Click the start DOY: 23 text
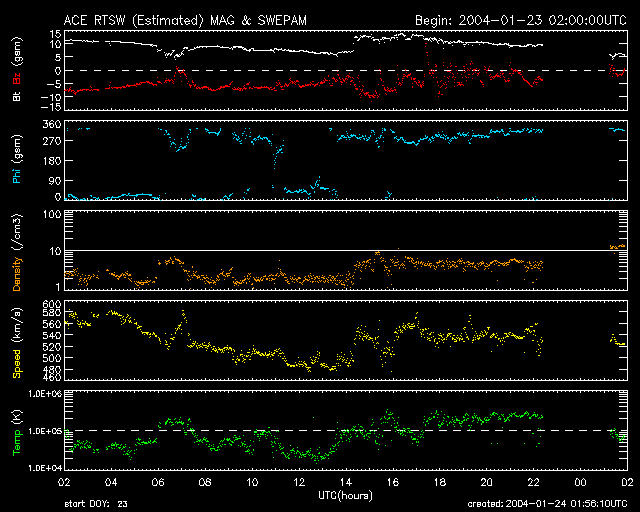The width and height of the screenshot is (640, 512). (x=96, y=504)
